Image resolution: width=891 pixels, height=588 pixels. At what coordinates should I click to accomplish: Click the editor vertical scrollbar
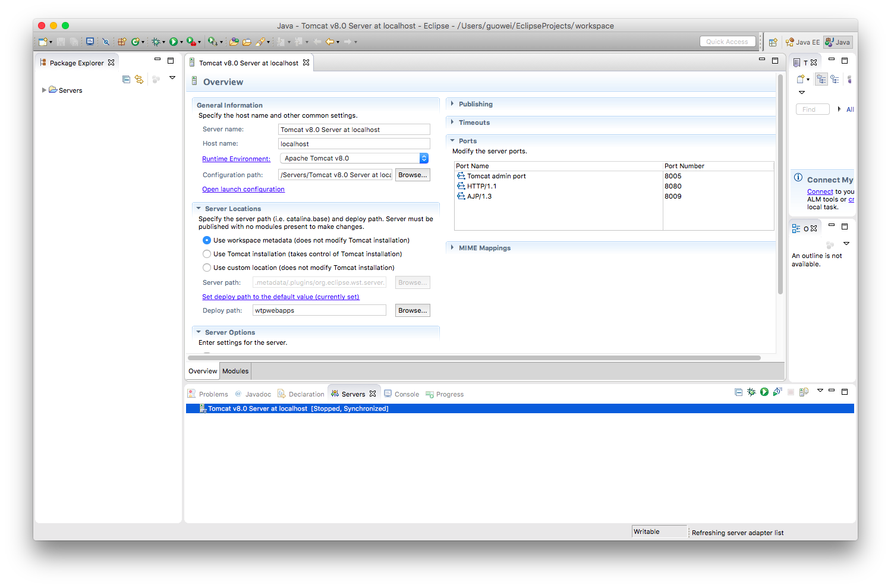780,184
